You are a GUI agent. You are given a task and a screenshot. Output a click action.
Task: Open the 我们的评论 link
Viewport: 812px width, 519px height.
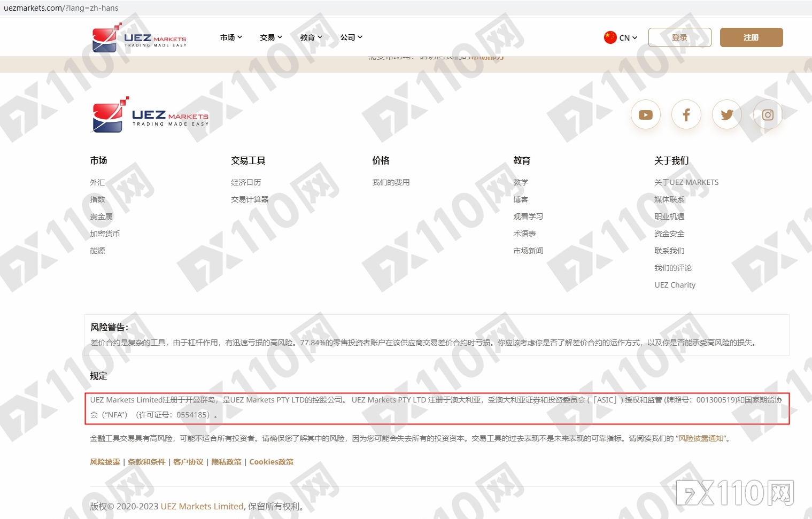pyautogui.click(x=673, y=268)
